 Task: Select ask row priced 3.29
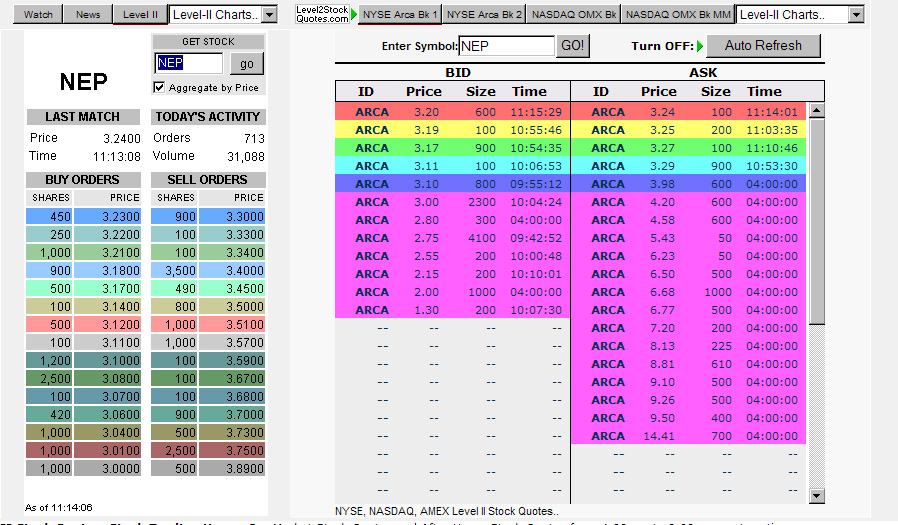pyautogui.click(x=688, y=166)
